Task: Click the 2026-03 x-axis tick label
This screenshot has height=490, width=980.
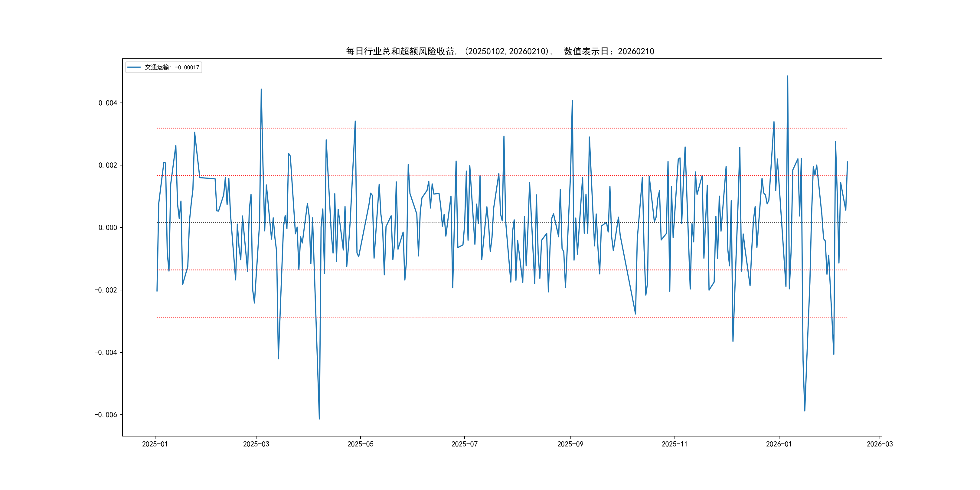Action: click(880, 444)
